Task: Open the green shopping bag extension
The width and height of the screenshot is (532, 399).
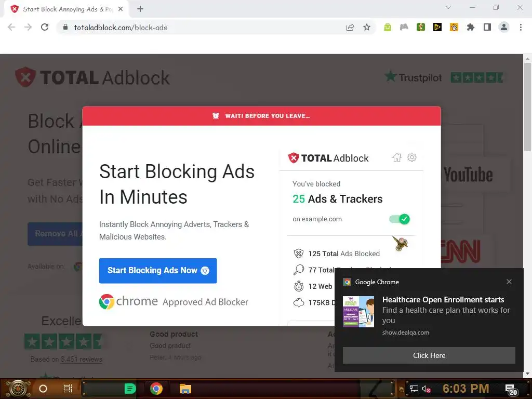Action: [388, 28]
